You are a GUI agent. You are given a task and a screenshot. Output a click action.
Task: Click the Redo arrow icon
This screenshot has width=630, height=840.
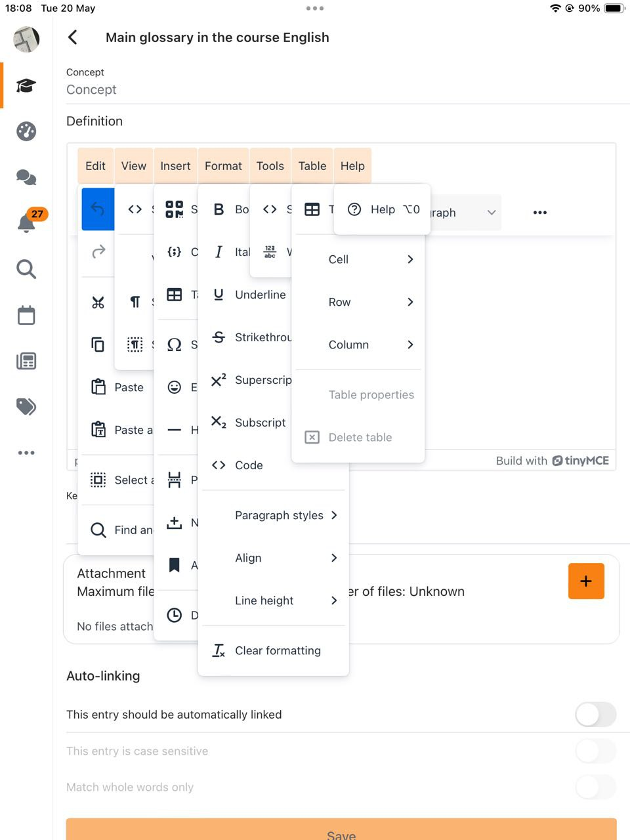(x=98, y=251)
